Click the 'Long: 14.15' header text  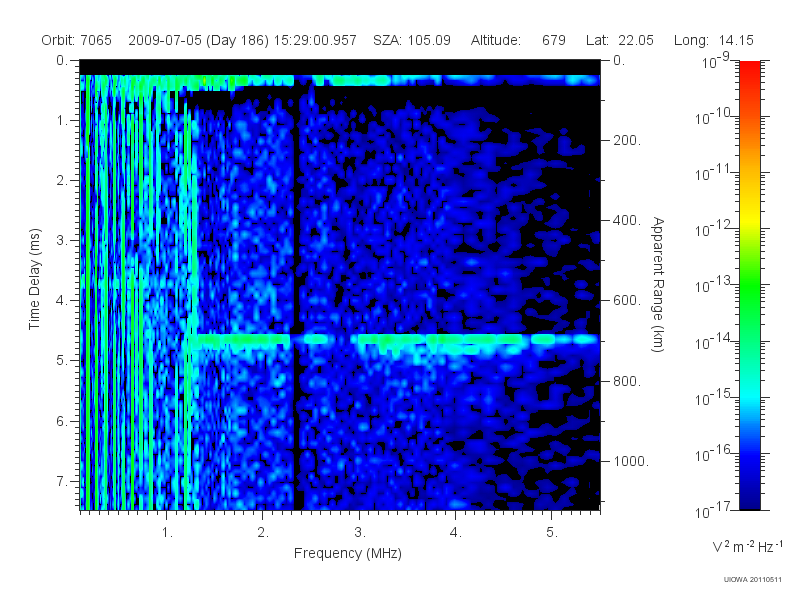click(713, 40)
